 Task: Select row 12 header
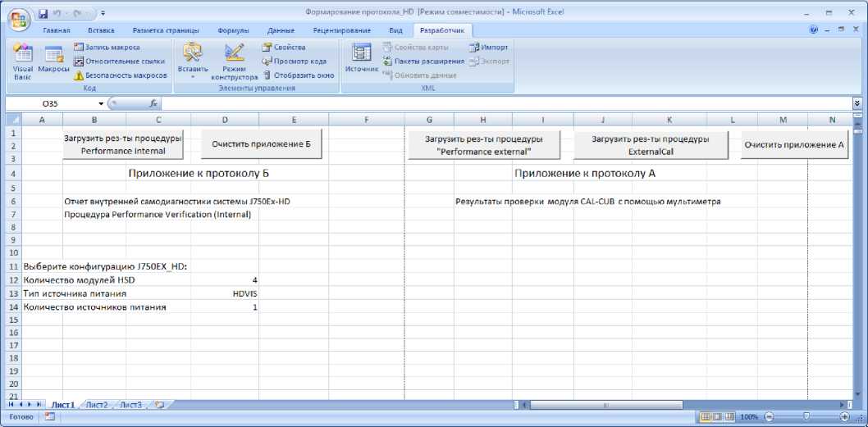coord(13,280)
